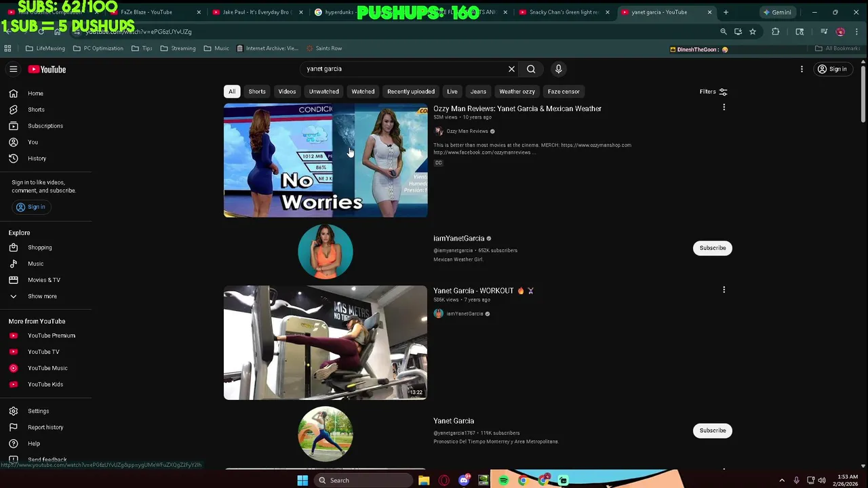Screen dimensions: 868x488
Task: Clear the search box with the X
Action: point(511,68)
